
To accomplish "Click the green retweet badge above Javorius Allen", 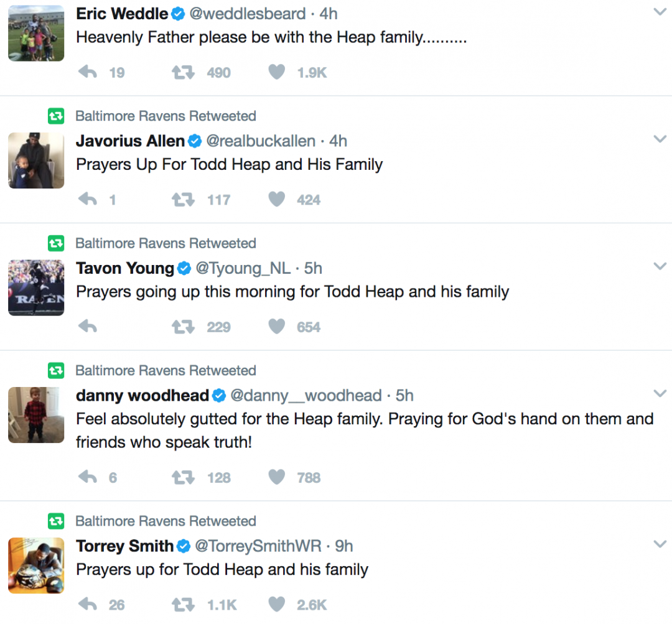I will 57,116.
